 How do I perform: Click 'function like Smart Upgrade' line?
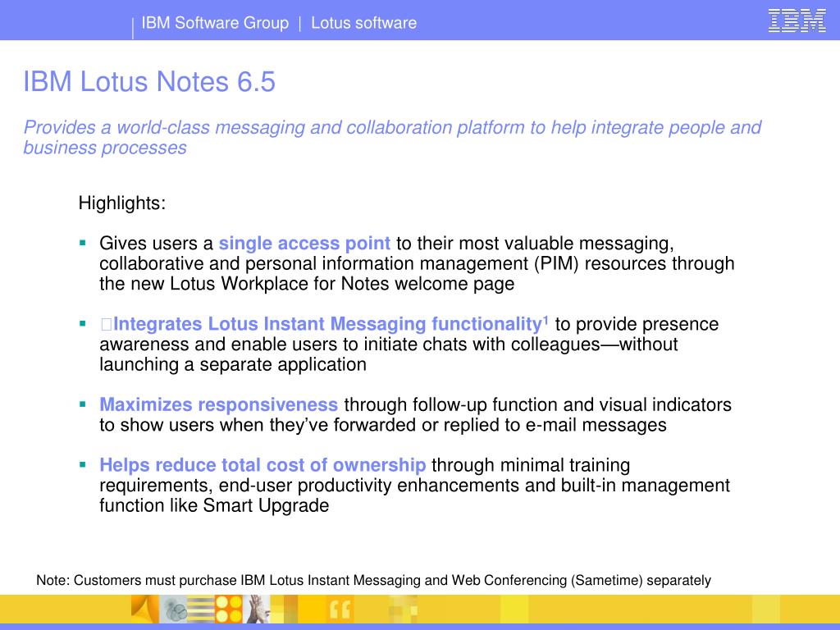coord(214,505)
